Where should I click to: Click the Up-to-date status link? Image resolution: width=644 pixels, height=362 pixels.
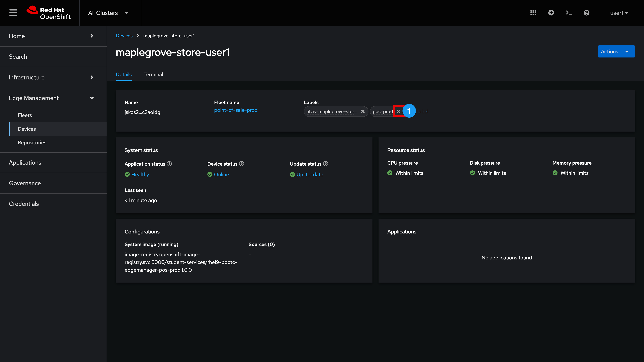310,175
